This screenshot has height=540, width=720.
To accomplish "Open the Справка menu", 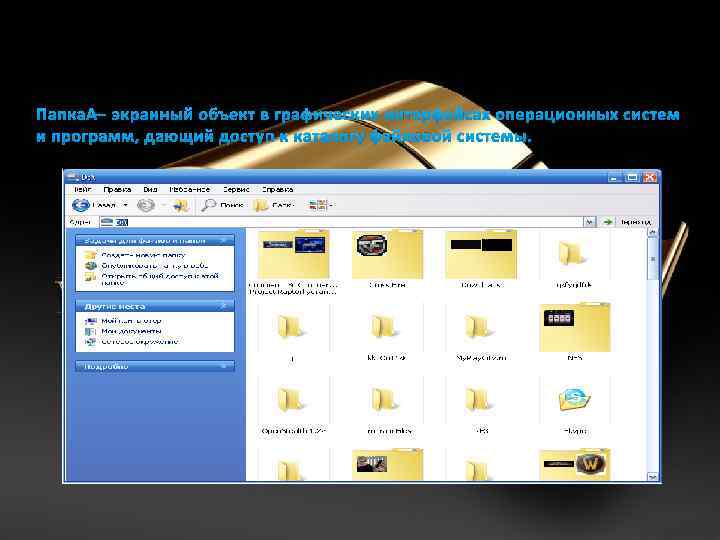I will (x=277, y=190).
